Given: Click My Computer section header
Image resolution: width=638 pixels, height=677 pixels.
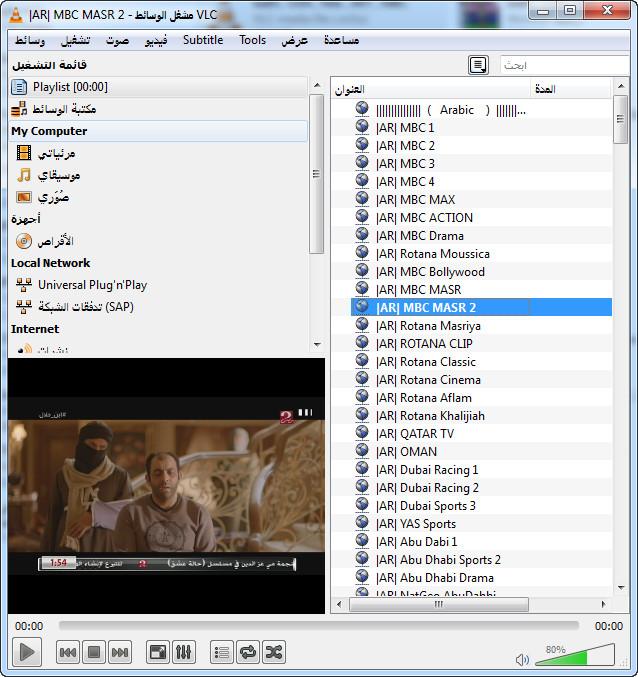Looking at the screenshot, I should pyautogui.click(x=158, y=131).
